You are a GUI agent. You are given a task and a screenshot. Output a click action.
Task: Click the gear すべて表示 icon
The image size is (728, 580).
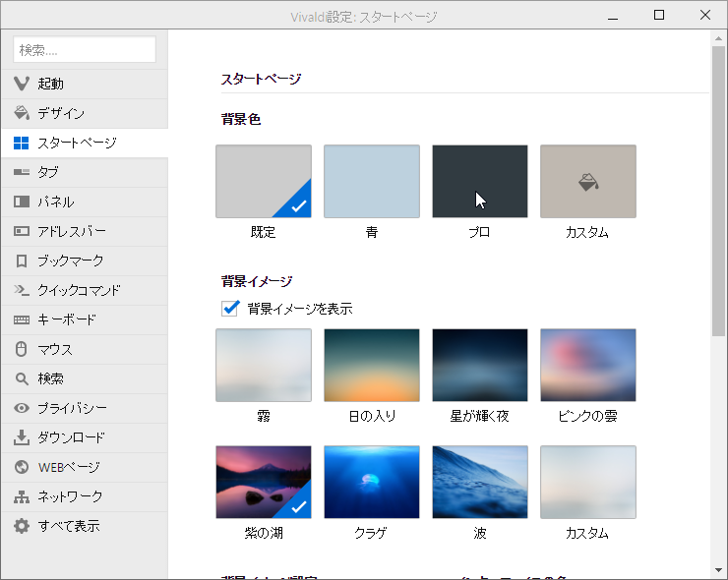click(22, 526)
